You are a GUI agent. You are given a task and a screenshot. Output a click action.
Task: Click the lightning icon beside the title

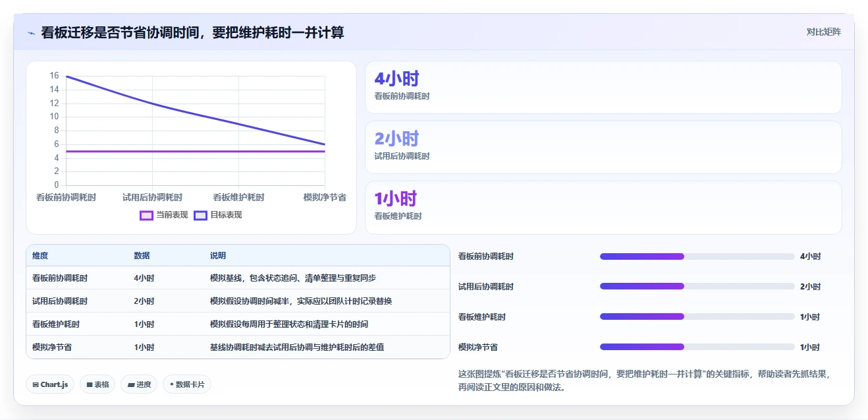pyautogui.click(x=32, y=33)
